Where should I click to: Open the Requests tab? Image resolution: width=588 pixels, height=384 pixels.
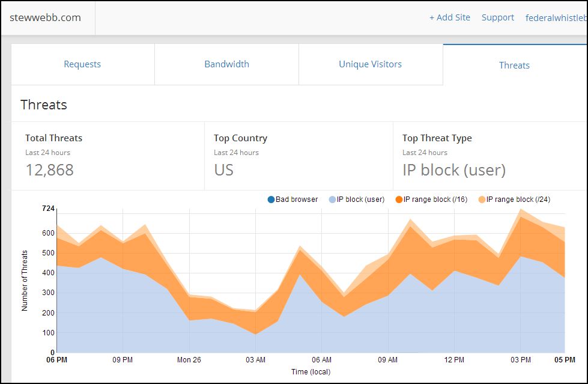[82, 64]
